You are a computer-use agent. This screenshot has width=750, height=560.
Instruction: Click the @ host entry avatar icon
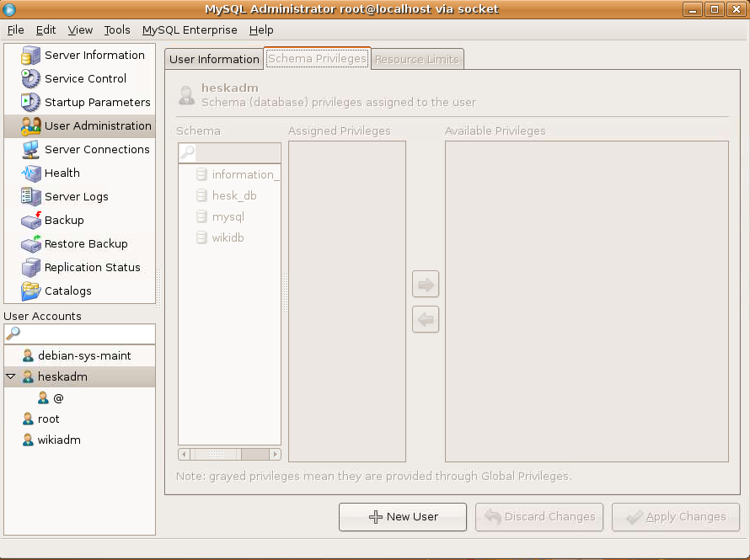tap(43, 397)
